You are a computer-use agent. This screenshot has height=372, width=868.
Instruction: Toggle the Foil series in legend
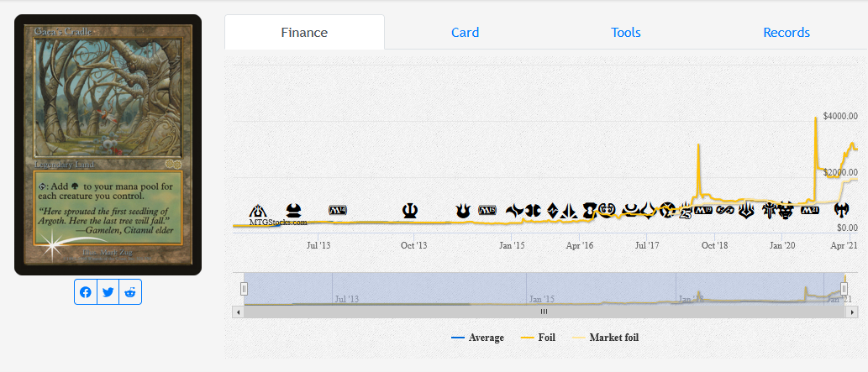click(538, 338)
